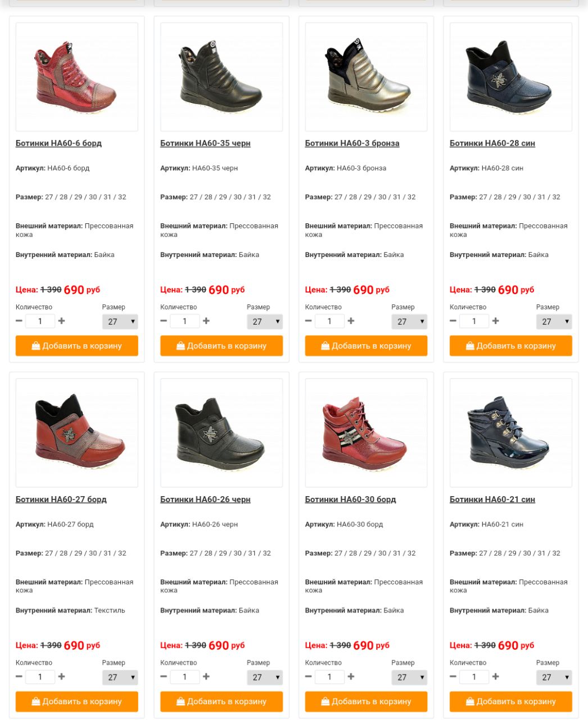Screen dimensions: 588x720
Task: Click minus icon for НА60-21 син quantity
Action: [453, 677]
